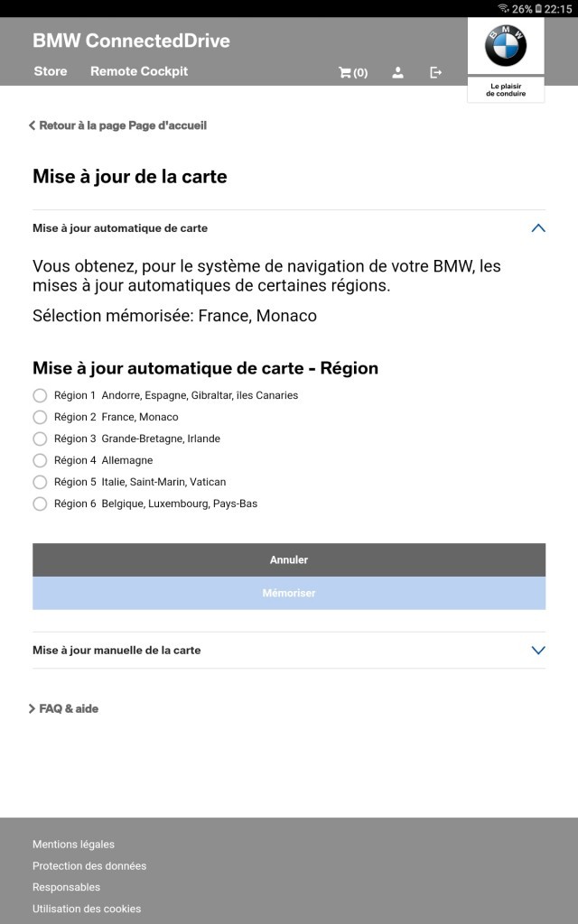The image size is (578, 924).
Task: Collapse Mise à jour automatique de carte
Action: 538,228
